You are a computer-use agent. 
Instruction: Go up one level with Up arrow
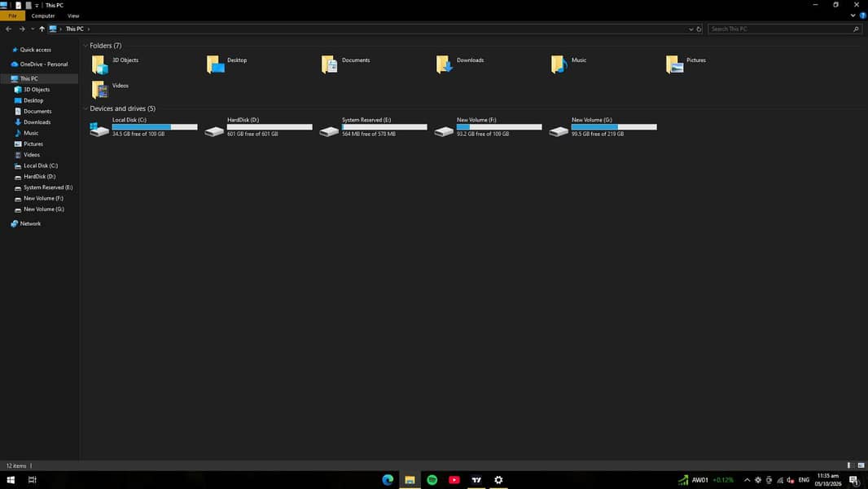pos(42,29)
